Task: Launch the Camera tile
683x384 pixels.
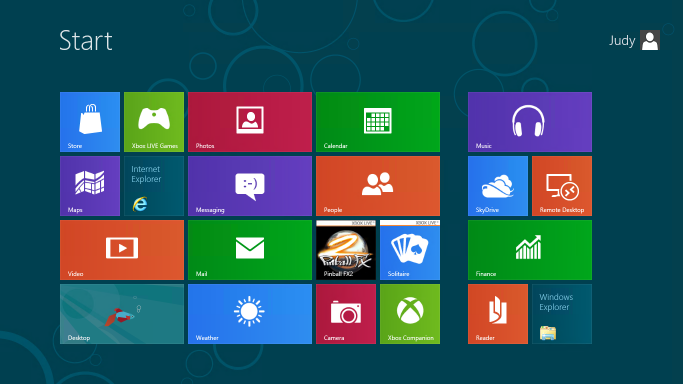Action: tap(346, 314)
